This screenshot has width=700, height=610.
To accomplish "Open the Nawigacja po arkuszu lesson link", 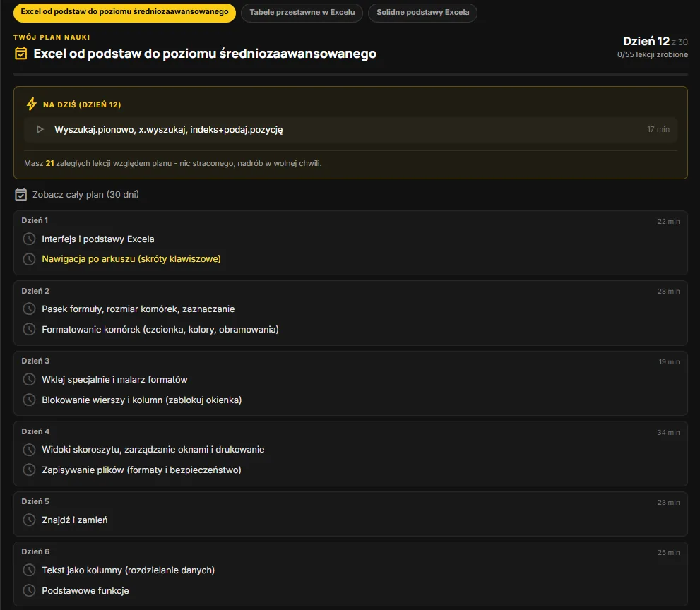I will pos(131,259).
